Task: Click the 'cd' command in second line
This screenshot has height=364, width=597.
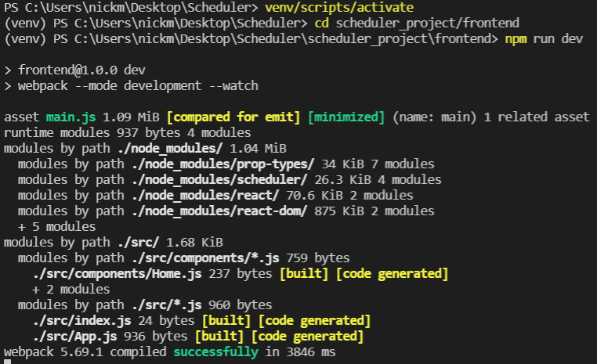Action: pos(322,23)
